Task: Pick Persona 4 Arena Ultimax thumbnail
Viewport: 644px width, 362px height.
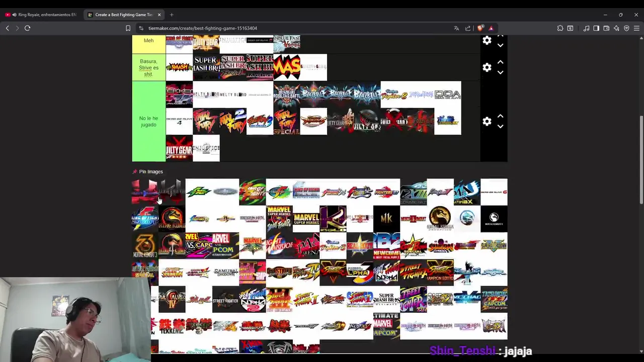Action: (x=467, y=192)
